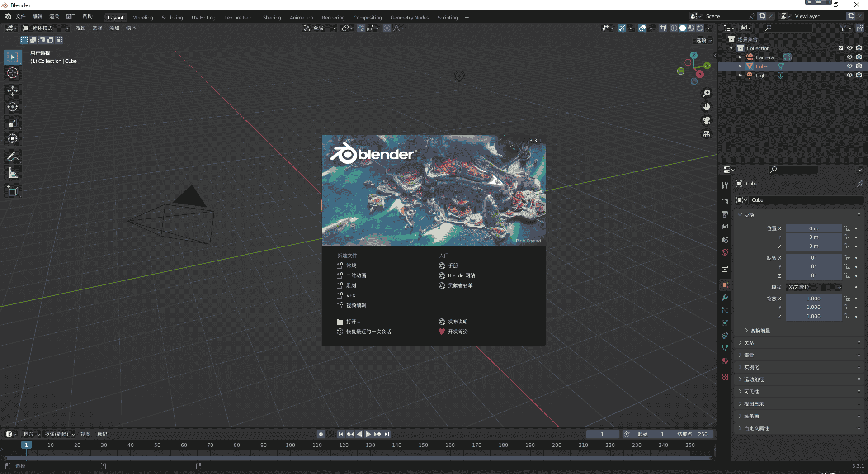Open the Modifiers wrench tab
The height and width of the screenshot is (474, 868).
(x=725, y=298)
